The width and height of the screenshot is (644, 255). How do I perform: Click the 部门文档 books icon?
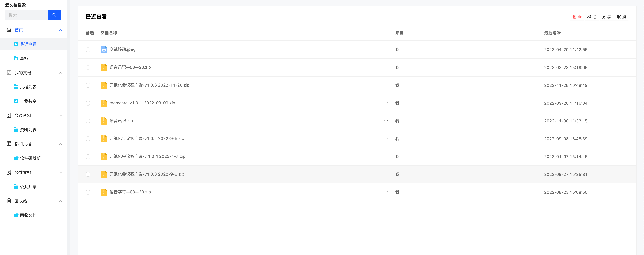[x=9, y=144]
